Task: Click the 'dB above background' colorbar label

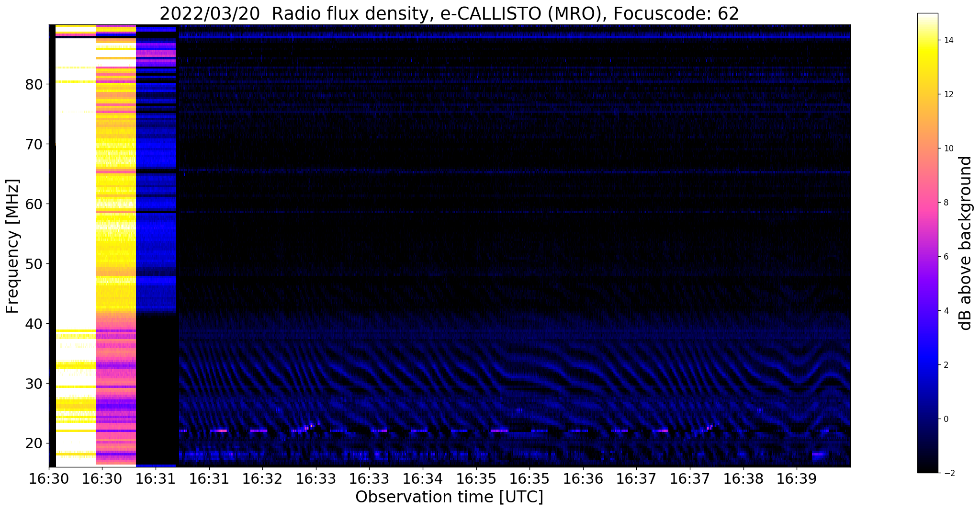Action: [966, 243]
